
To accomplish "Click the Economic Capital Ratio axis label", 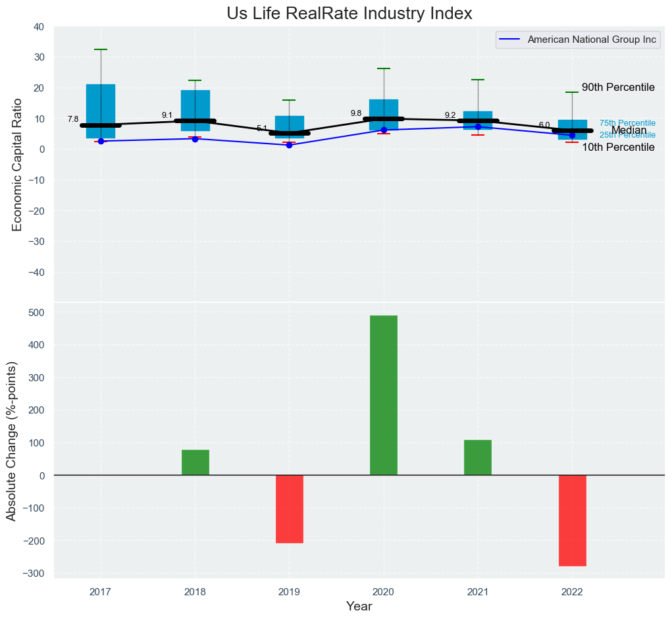I will click(18, 164).
